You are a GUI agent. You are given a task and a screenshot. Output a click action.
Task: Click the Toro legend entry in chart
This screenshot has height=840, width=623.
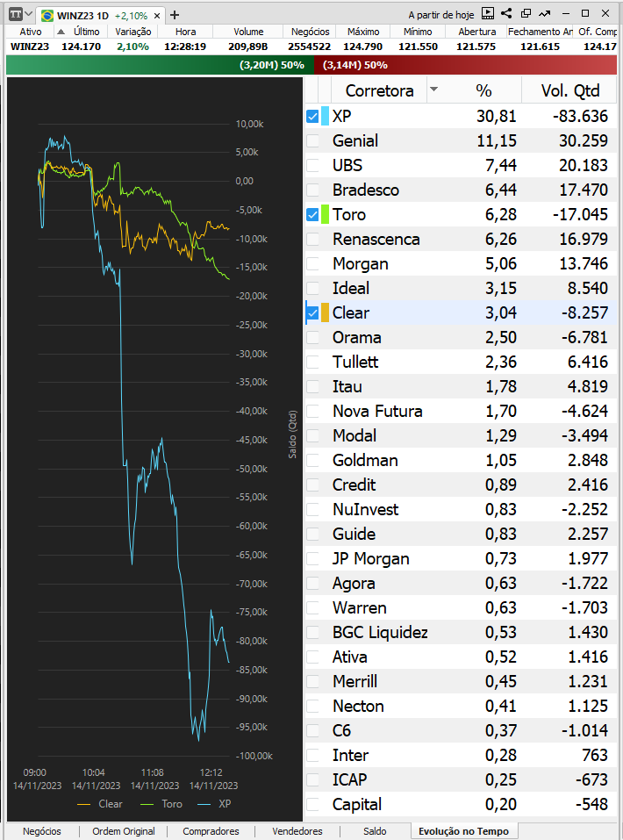click(x=161, y=803)
